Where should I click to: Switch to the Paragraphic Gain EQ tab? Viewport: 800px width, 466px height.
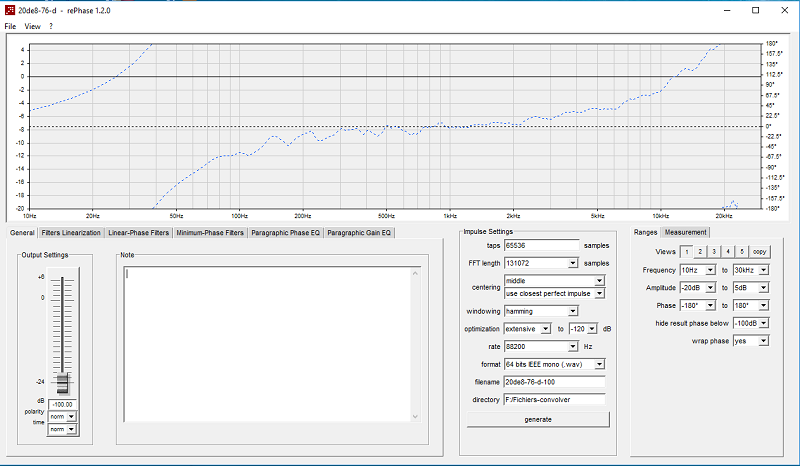click(359, 233)
